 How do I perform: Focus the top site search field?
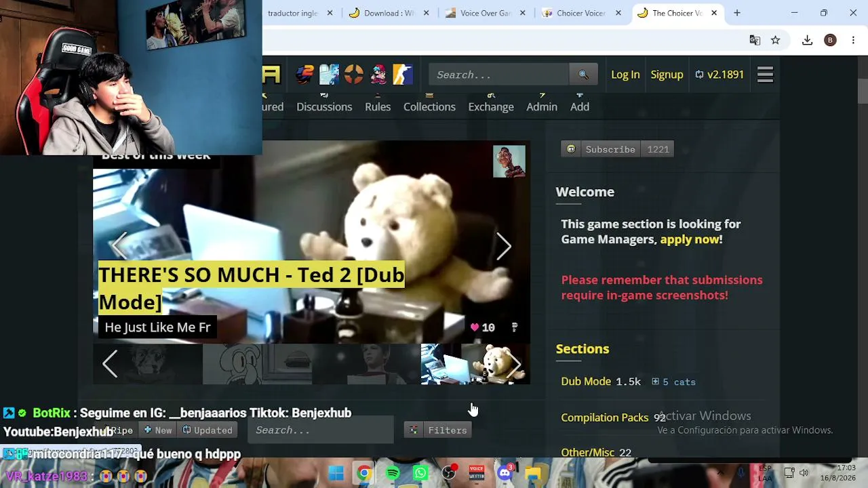pyautogui.click(x=499, y=75)
